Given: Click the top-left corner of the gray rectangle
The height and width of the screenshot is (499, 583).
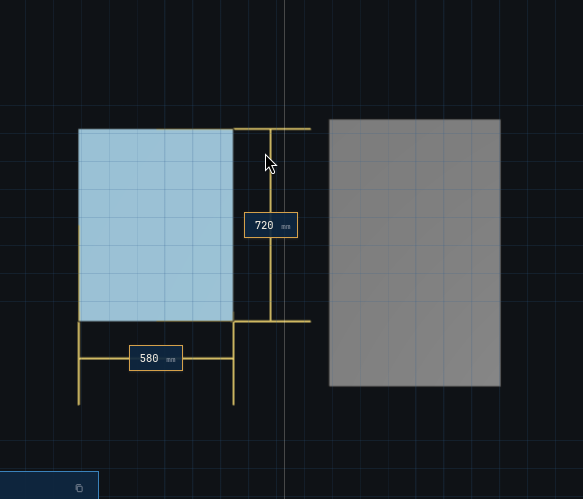Looking at the screenshot, I should 329,120.
